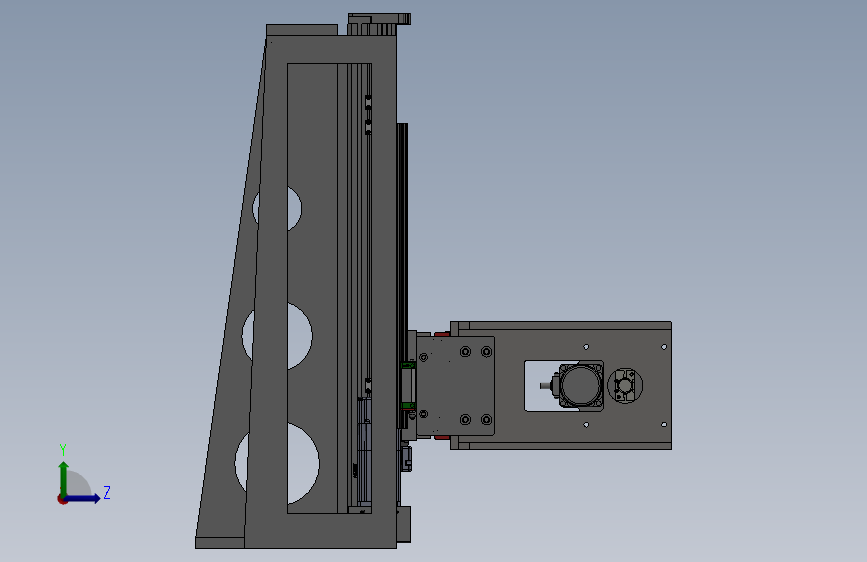867x562 pixels.
Task: Select the topmost circular hole in the frame
Action: [294, 209]
